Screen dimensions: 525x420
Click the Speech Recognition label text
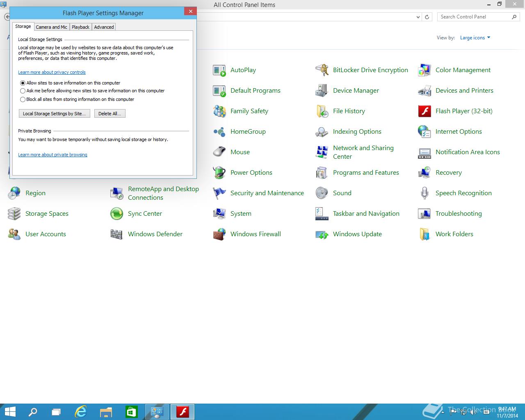tap(463, 193)
